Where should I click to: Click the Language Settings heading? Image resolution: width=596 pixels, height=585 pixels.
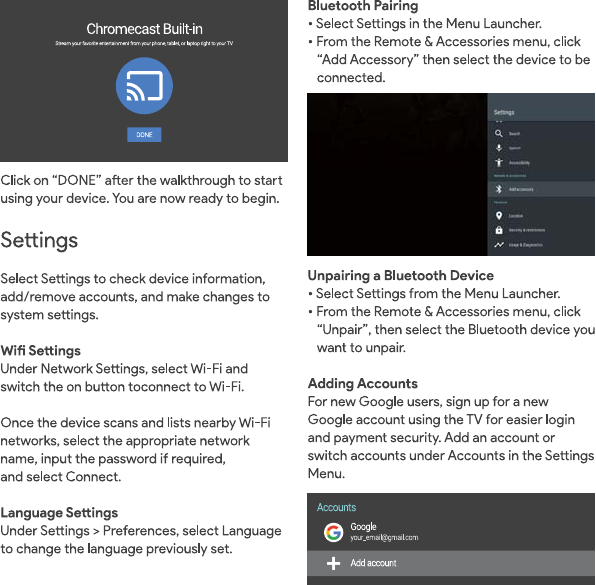point(59,512)
